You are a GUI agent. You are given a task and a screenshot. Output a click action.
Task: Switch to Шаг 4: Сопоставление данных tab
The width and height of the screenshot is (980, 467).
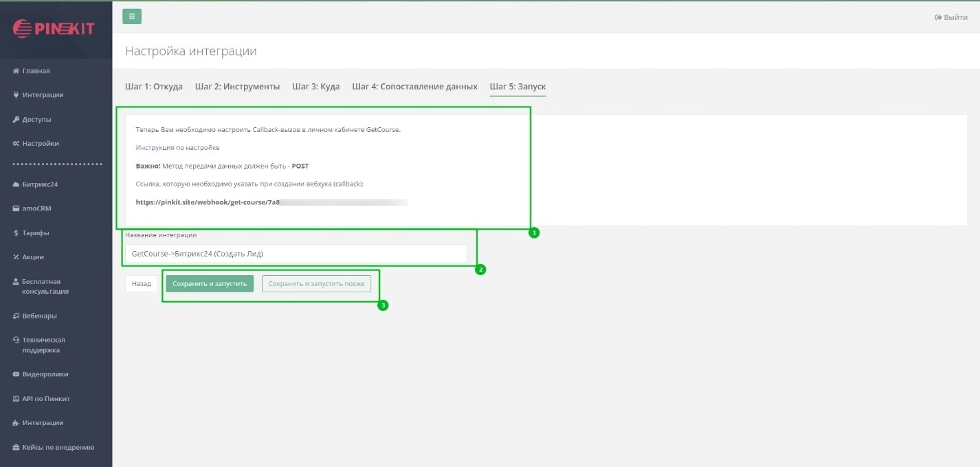(414, 87)
